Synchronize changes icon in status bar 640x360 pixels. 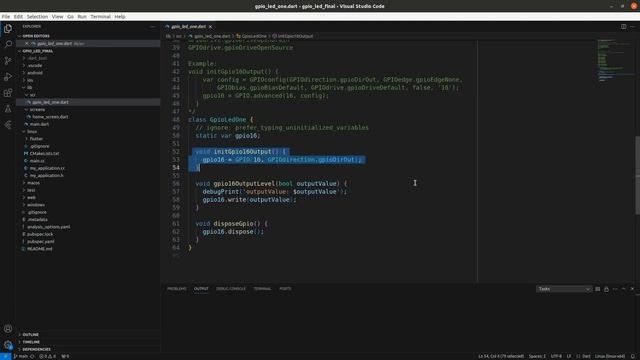point(32,356)
